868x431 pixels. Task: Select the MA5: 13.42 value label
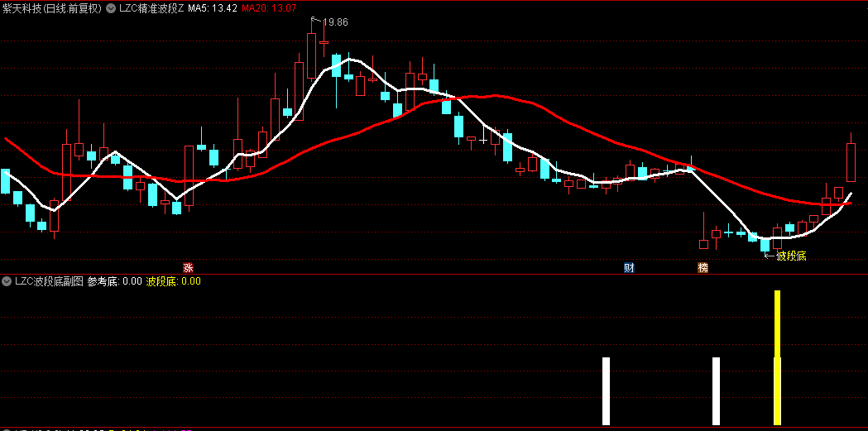click(x=213, y=9)
